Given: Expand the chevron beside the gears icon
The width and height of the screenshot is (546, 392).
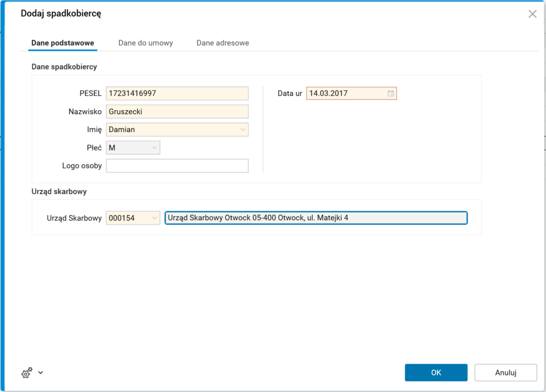Looking at the screenshot, I should pyautogui.click(x=41, y=373).
